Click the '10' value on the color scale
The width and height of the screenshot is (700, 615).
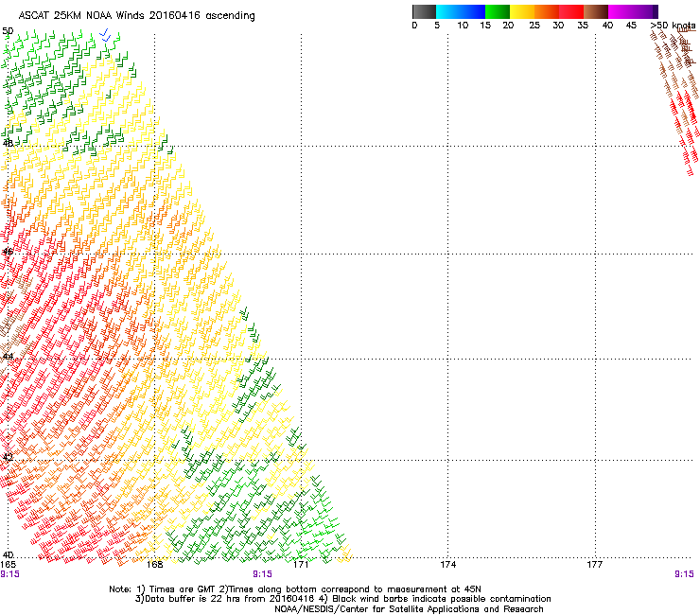pos(463,26)
